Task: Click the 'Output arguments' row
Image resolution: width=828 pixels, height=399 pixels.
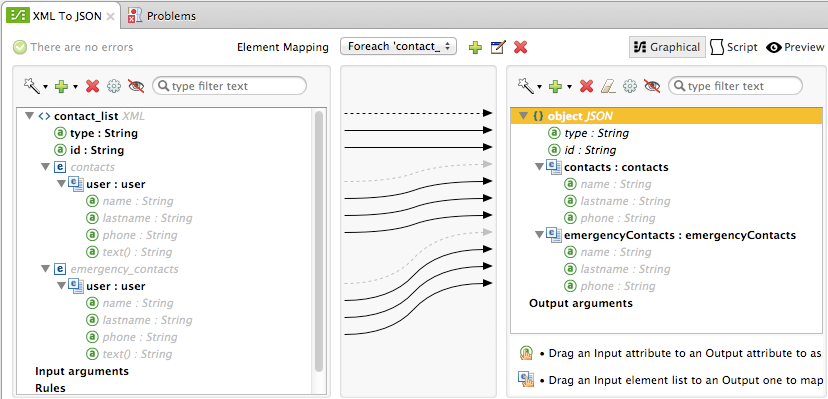Action: click(581, 303)
